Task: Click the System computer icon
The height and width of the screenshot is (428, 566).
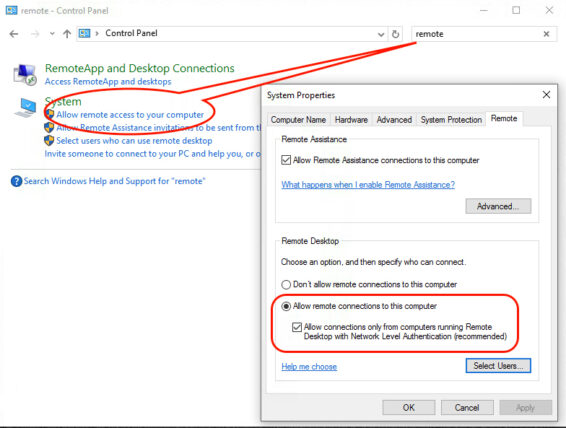Action: point(25,108)
